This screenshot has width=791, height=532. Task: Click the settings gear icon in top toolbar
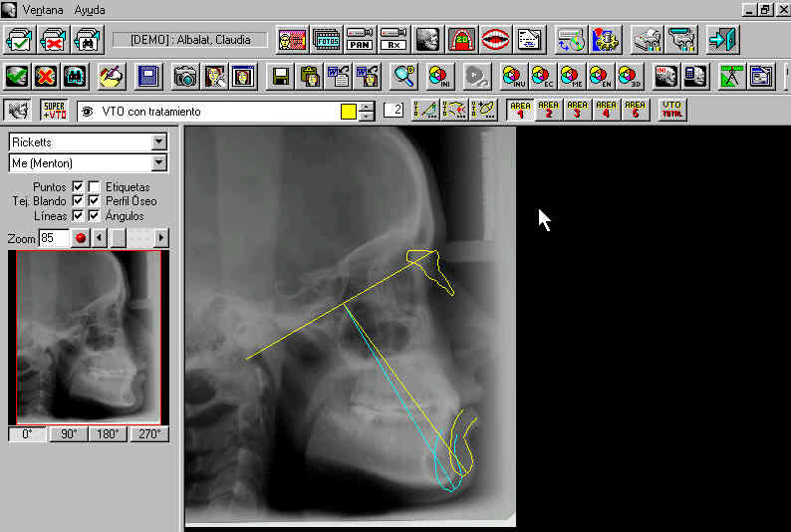(605, 39)
